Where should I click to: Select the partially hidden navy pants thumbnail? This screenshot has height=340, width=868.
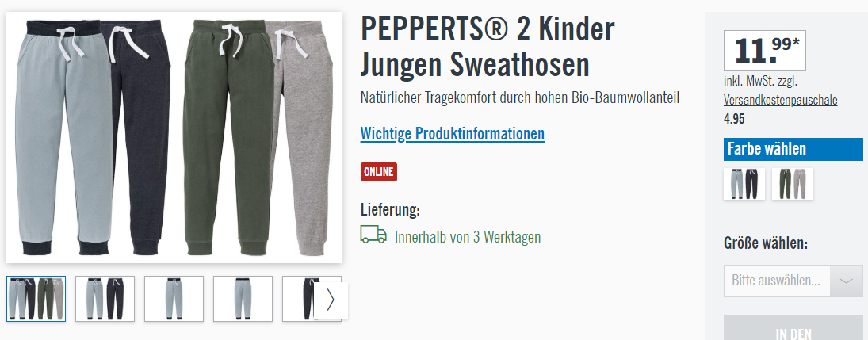[299, 299]
